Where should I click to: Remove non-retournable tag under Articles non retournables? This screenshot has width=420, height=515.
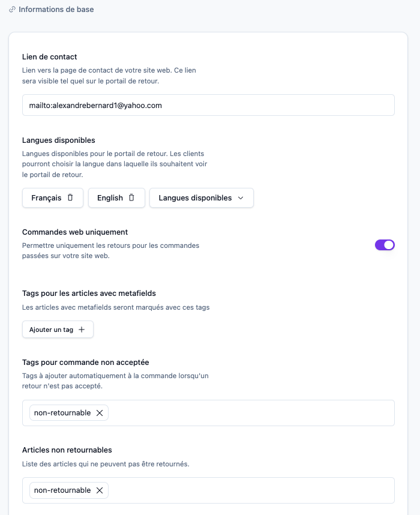(x=100, y=490)
